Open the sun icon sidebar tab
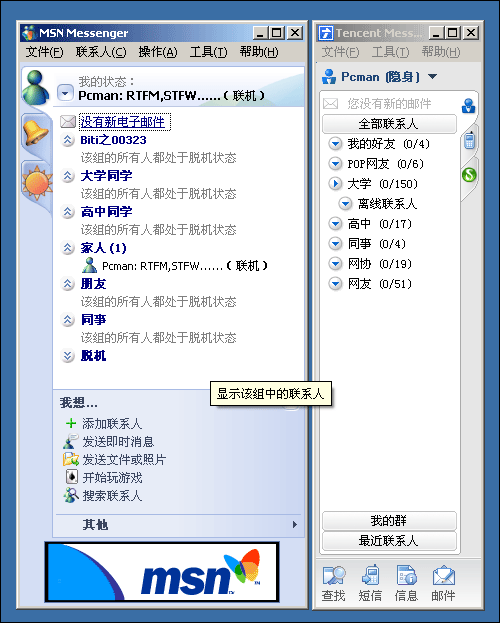This screenshot has height=623, width=500. 37,183
